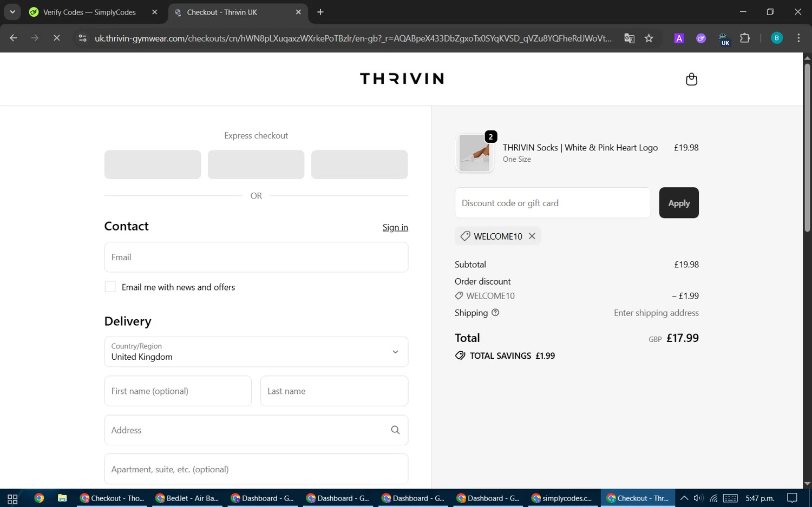The height and width of the screenshot is (507, 812).
Task: Open the notification center icon
Action: (x=793, y=498)
